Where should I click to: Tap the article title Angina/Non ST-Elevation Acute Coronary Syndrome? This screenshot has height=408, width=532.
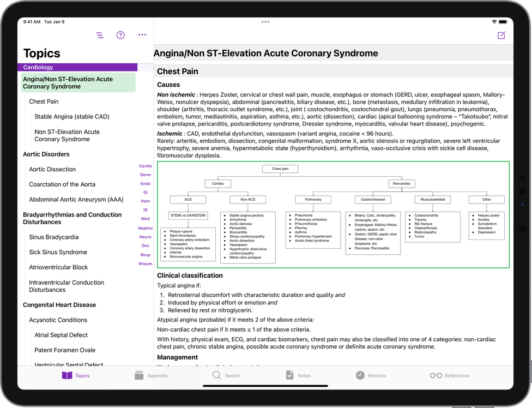point(265,53)
